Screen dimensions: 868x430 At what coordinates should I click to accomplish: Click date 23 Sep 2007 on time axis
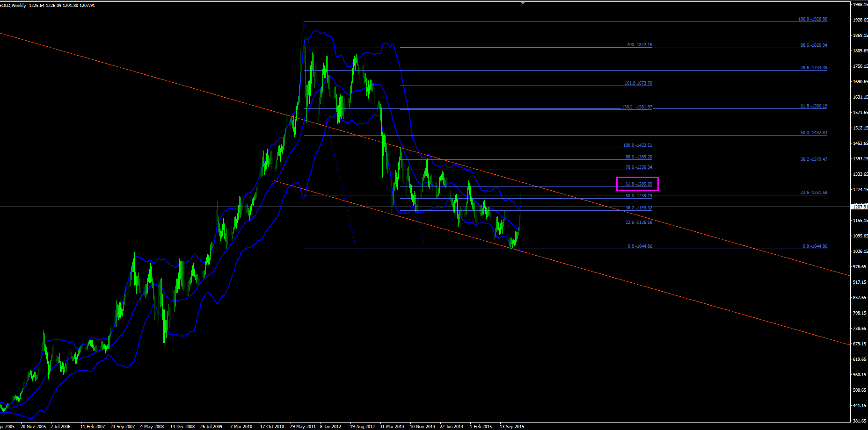point(123,427)
